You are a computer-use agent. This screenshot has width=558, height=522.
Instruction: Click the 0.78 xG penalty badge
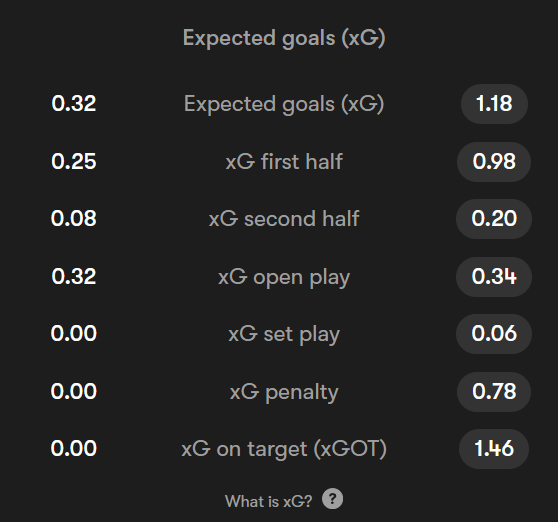[494, 391]
